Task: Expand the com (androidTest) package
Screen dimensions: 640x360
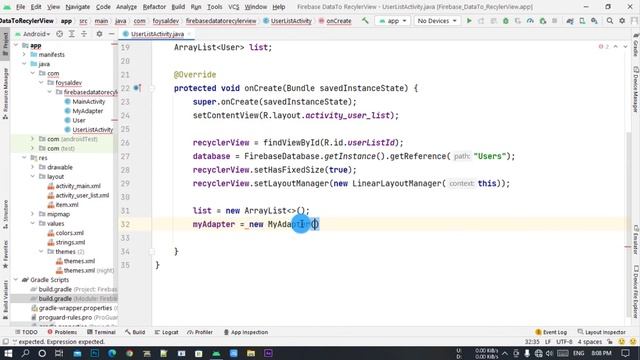Action: (33, 139)
